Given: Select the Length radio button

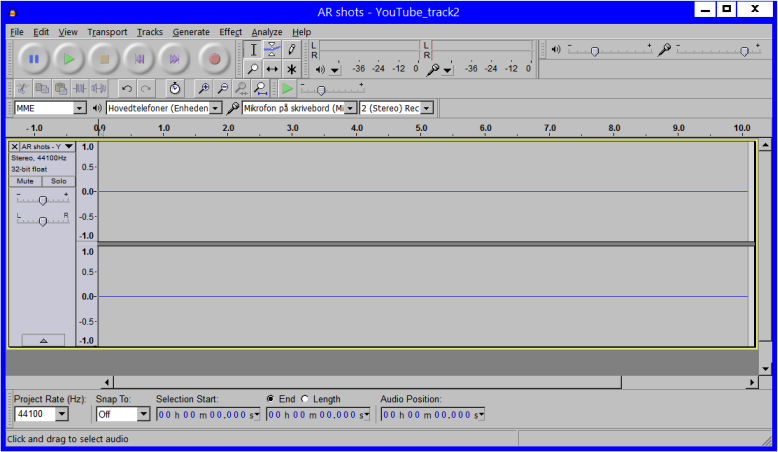Looking at the screenshot, I should click(x=305, y=398).
